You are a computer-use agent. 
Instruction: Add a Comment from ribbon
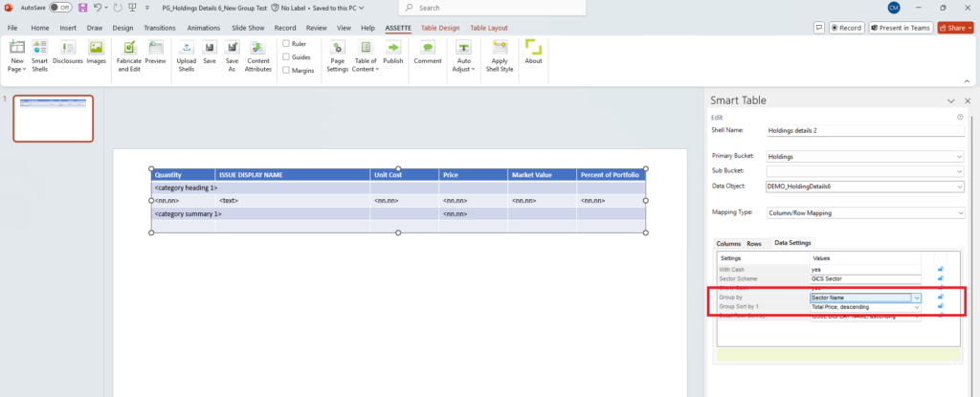[x=428, y=53]
